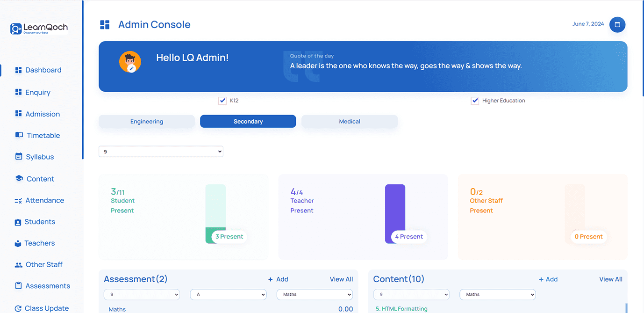The height and width of the screenshot is (313, 644).
Task: Click Add in the Assessment panel
Action: [x=278, y=279]
